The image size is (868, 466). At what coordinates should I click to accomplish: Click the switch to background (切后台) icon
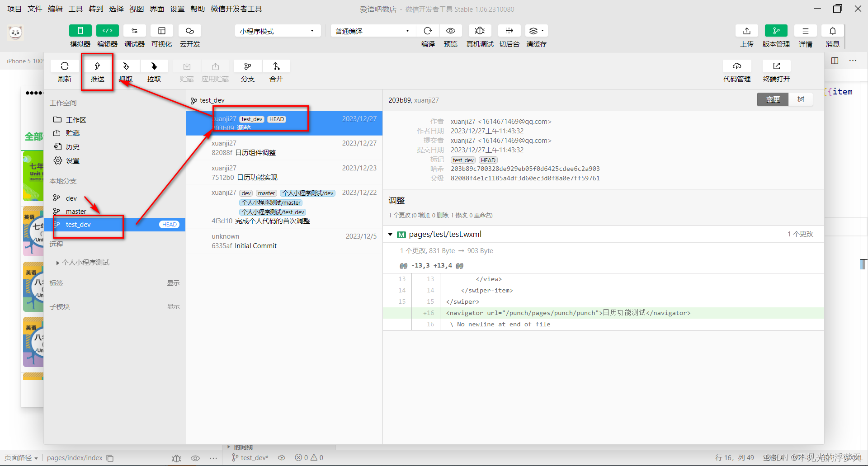[x=509, y=31]
